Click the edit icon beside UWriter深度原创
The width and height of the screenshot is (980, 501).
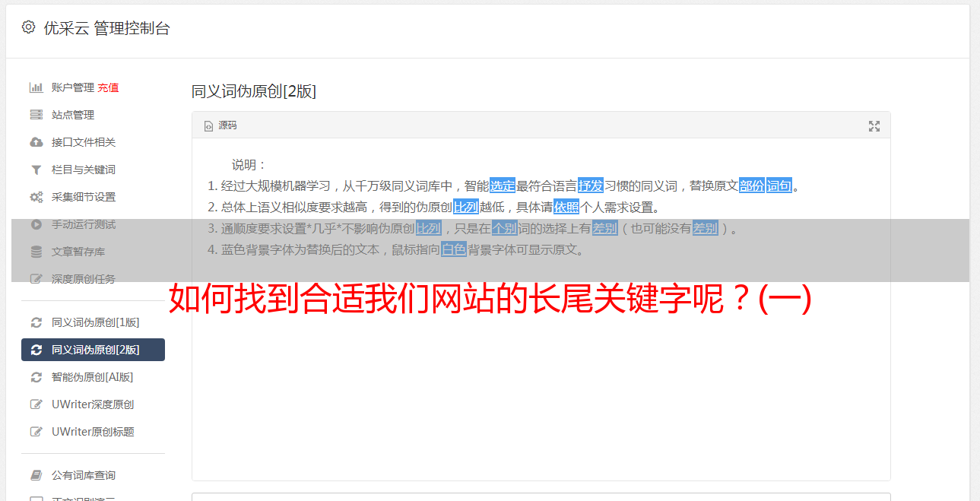click(x=36, y=404)
